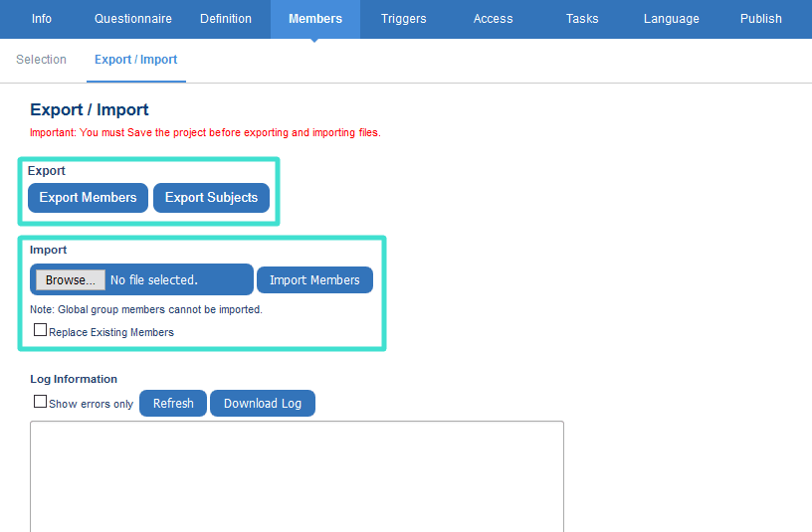
Task: Go to the Language tab
Action: 672,19
